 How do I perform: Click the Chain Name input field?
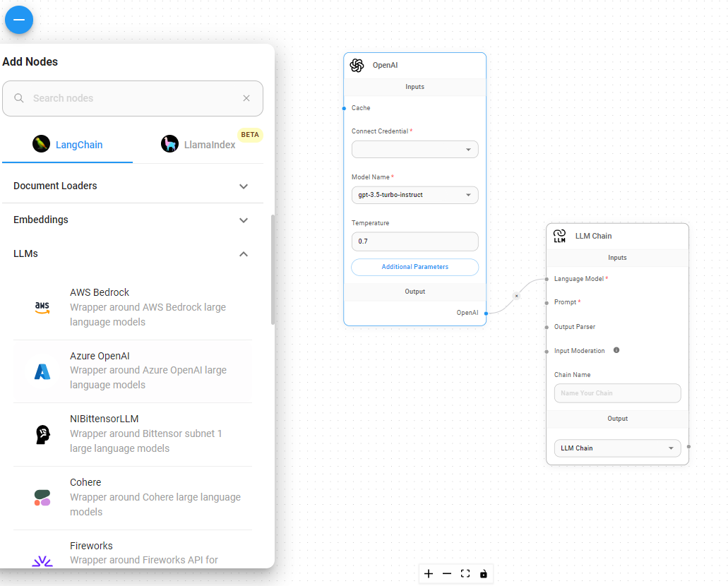[618, 393]
